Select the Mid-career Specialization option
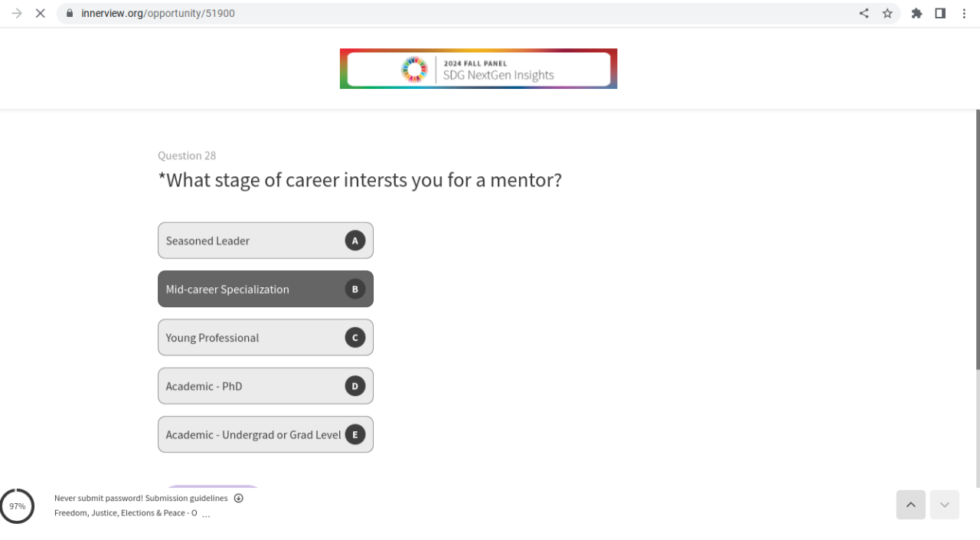The height and width of the screenshot is (540, 980). 265,289
